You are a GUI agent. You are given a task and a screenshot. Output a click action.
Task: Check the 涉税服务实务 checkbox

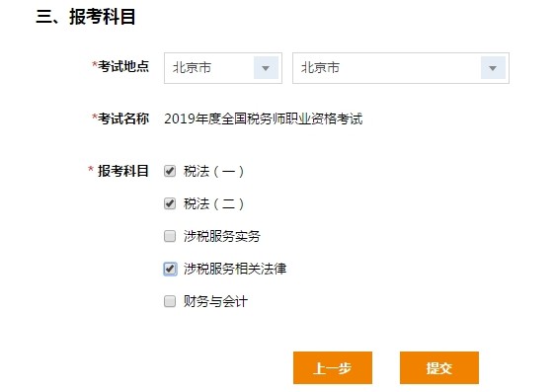pyautogui.click(x=170, y=236)
